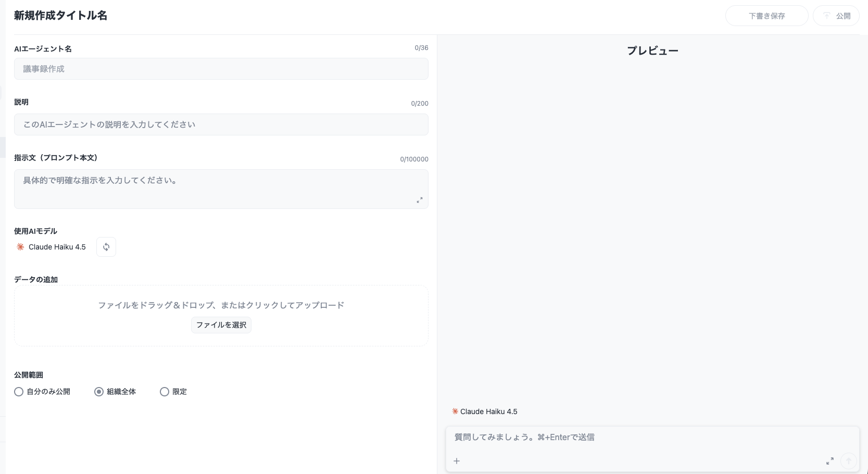This screenshot has width=868, height=474.
Task: Click the 下書き保存 button
Action: tap(766, 16)
